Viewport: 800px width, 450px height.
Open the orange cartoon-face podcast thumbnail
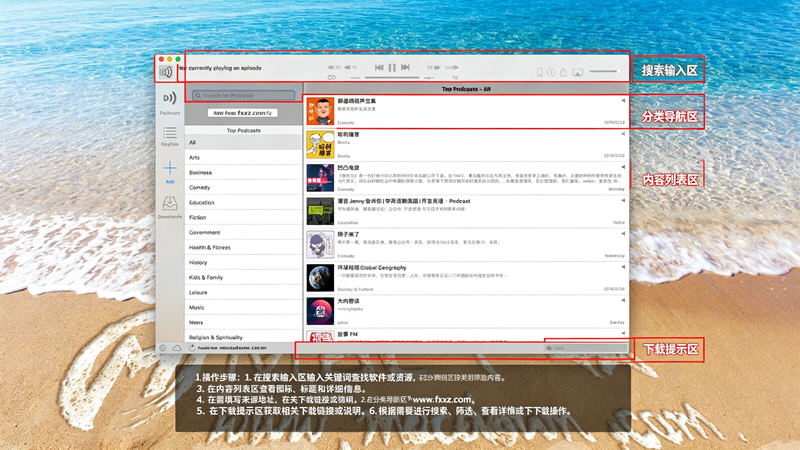point(320,111)
